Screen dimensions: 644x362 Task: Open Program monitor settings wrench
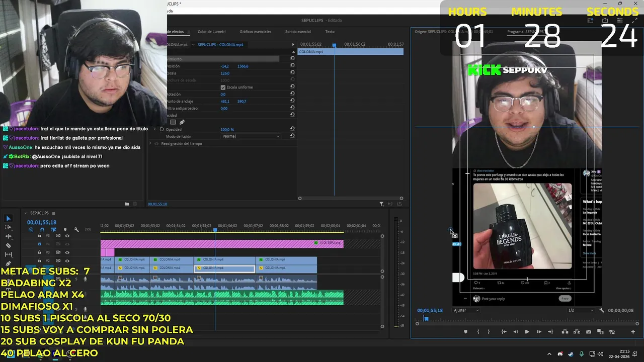(x=601, y=310)
